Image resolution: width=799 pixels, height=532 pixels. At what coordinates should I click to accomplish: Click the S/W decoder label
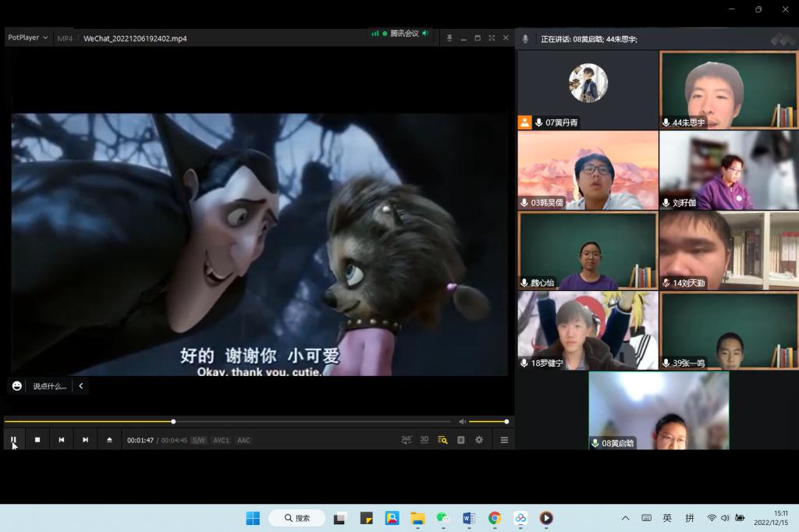198,441
